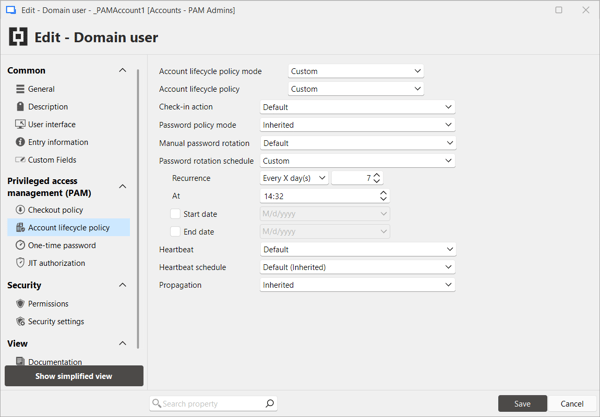Click the One-time password clock icon
Viewport: 600px width, 417px height.
(x=20, y=245)
